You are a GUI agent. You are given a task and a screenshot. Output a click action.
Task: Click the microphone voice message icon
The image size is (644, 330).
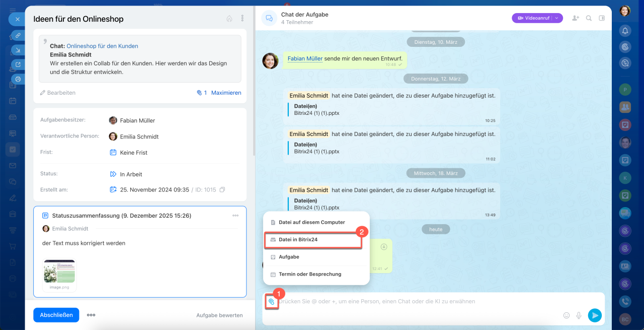coord(579,315)
